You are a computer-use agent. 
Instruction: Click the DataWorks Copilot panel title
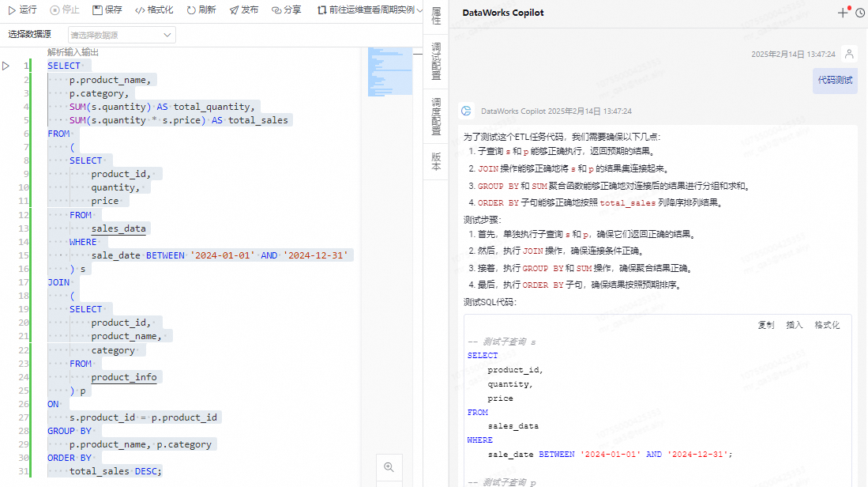point(502,12)
